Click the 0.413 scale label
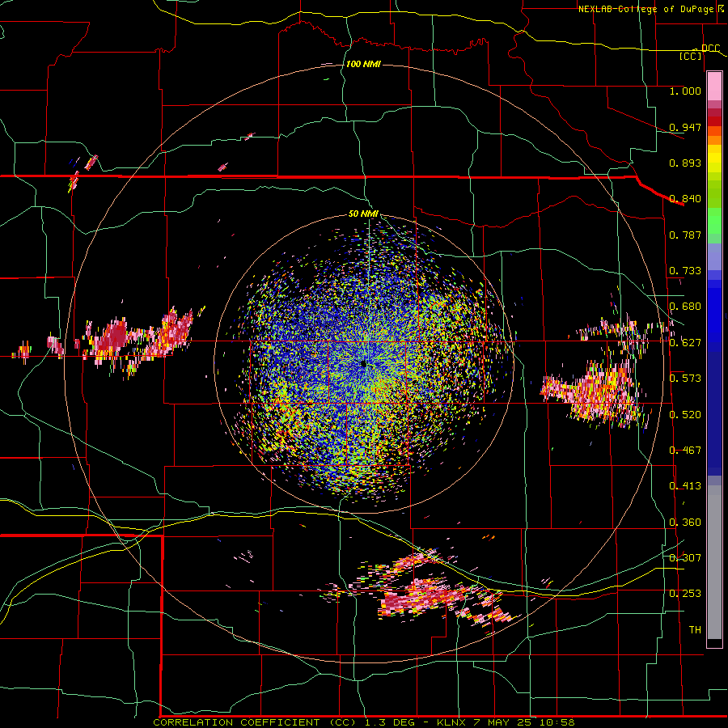Image resolution: width=728 pixels, height=728 pixels. [x=685, y=486]
